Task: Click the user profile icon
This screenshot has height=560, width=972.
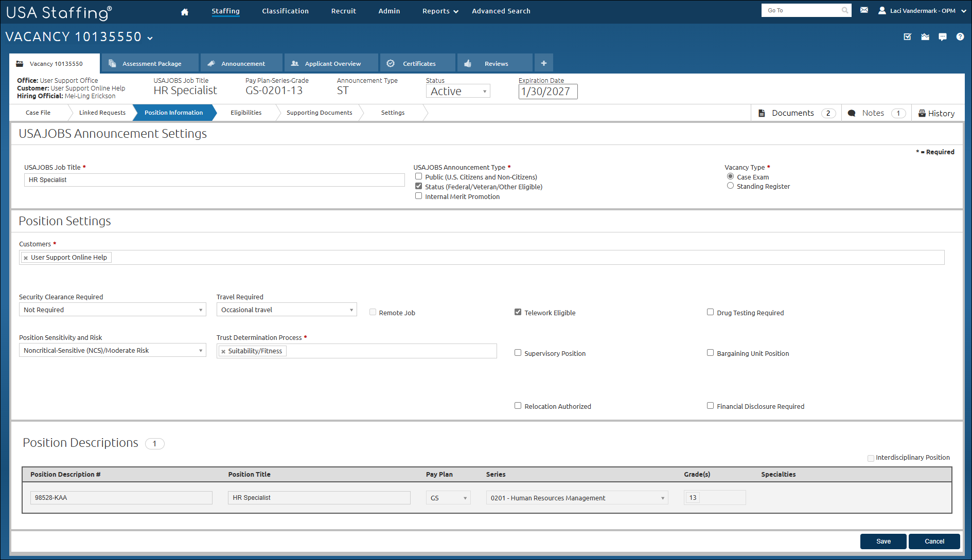Action: [x=882, y=10]
